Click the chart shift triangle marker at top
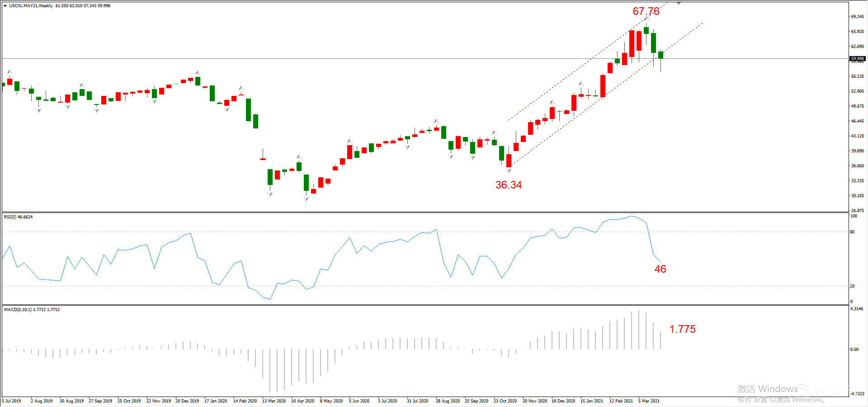The width and height of the screenshot is (868, 407). pyautogui.click(x=679, y=3)
